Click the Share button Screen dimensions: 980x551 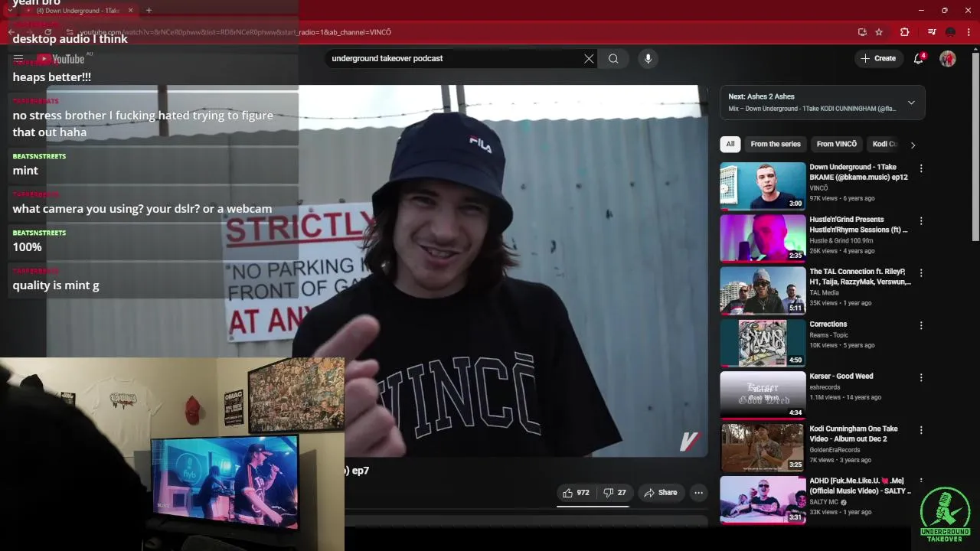point(660,493)
